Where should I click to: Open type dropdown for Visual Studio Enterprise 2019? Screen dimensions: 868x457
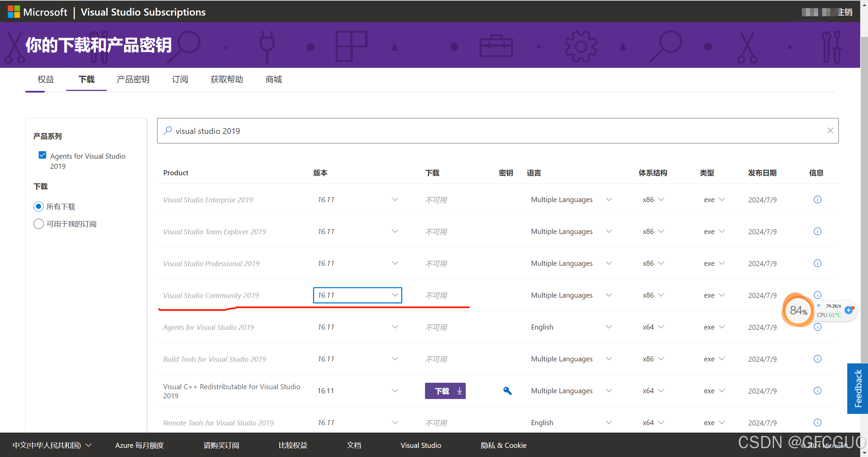pos(714,200)
